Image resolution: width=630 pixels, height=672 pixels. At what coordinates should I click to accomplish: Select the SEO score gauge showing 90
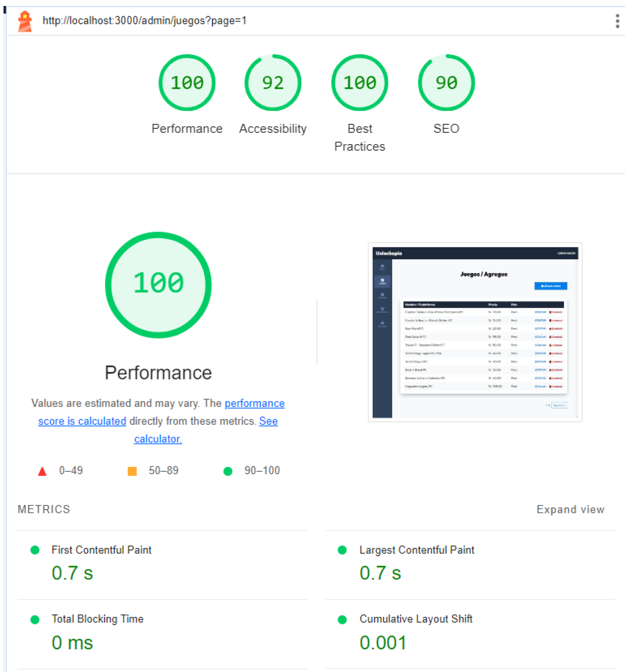(x=446, y=83)
